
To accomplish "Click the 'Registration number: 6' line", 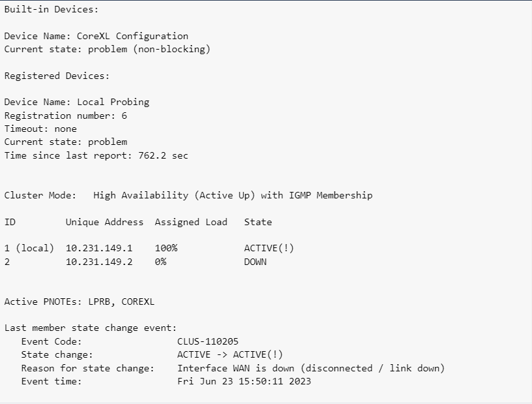I will [65, 116].
